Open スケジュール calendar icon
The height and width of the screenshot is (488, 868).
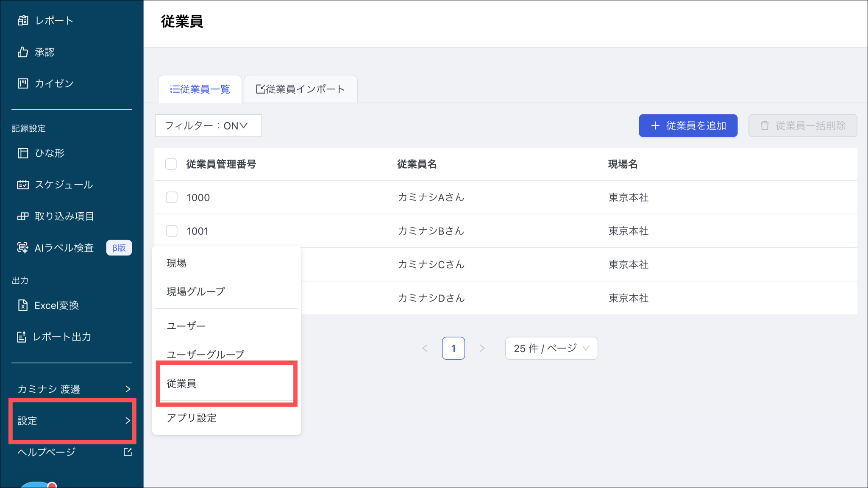click(23, 185)
